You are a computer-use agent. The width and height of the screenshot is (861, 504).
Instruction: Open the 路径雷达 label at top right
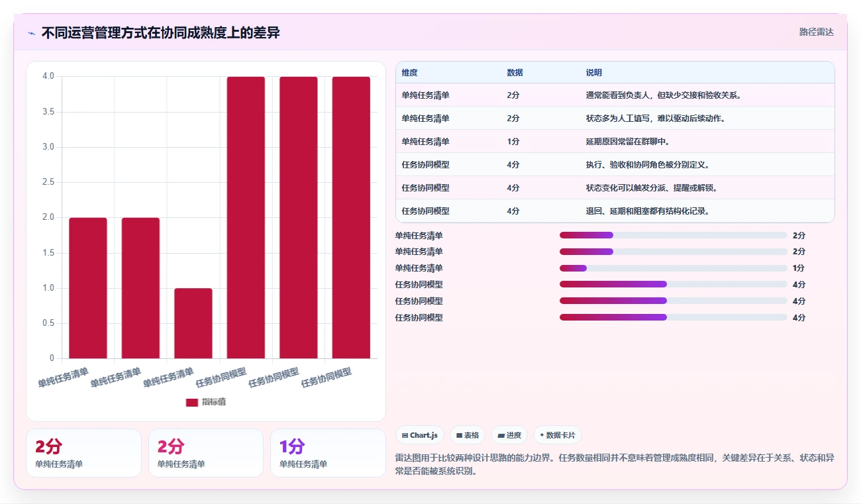[817, 32]
